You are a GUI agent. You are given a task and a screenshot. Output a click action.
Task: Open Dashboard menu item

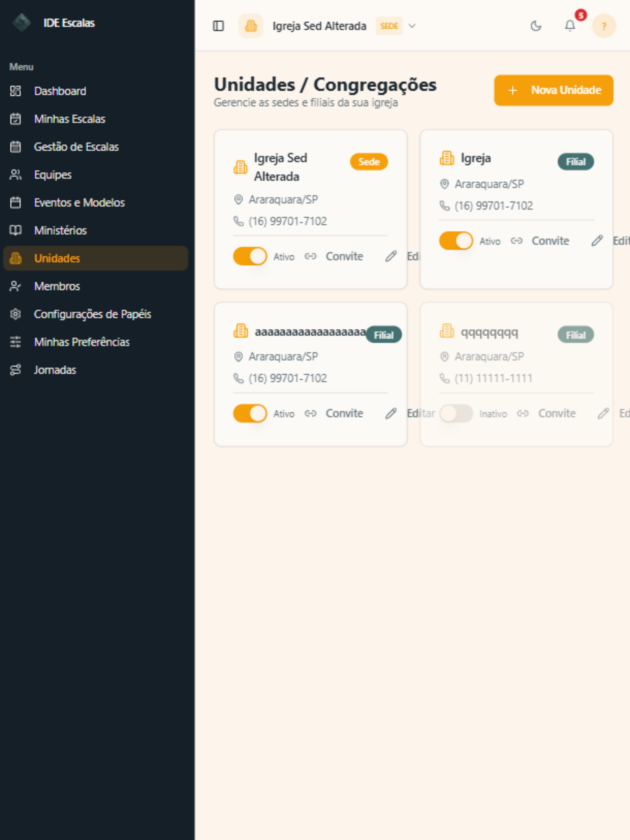(x=95, y=91)
